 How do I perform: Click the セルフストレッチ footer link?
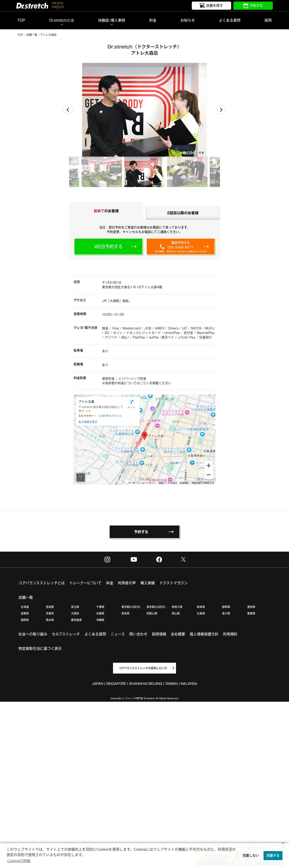click(65, 634)
